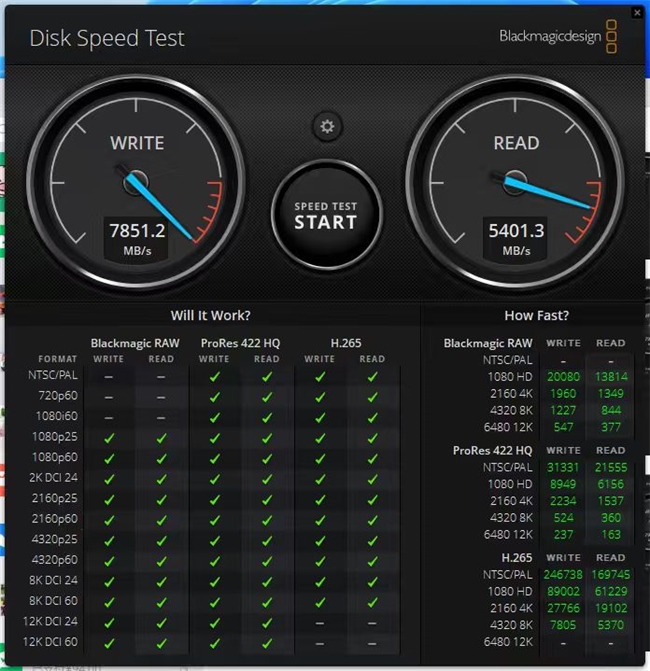Click H.265 NTSC/PAL read value 169745
This screenshot has width=650, height=671.
point(611,575)
